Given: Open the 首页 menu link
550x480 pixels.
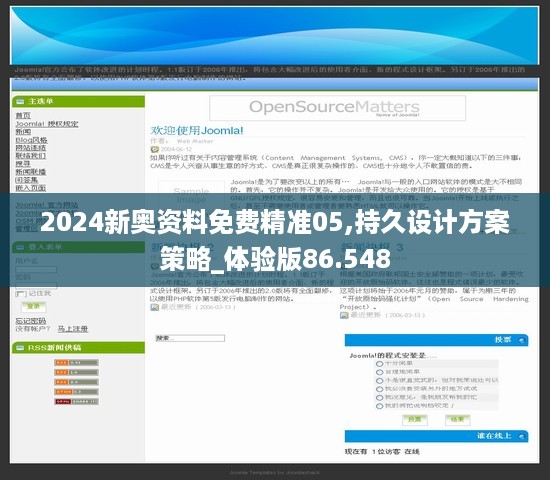Looking at the screenshot, I should [23, 115].
